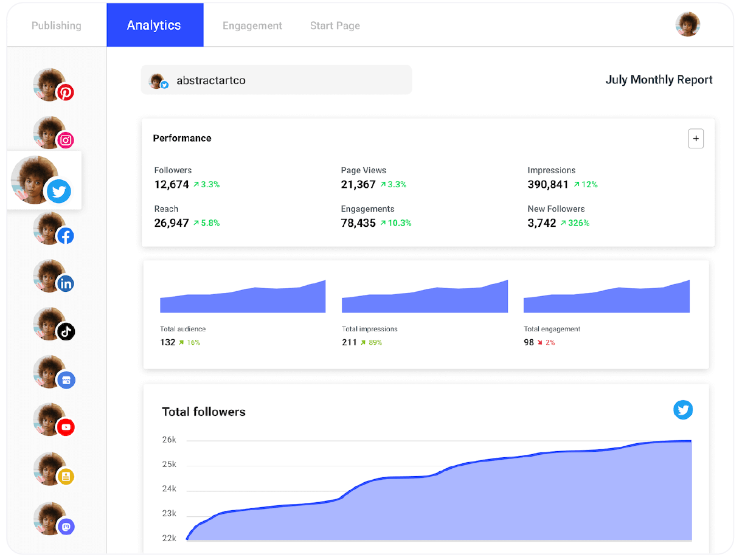Click the New Followers 326% growth indicator
The image size is (742, 560).
tap(575, 223)
